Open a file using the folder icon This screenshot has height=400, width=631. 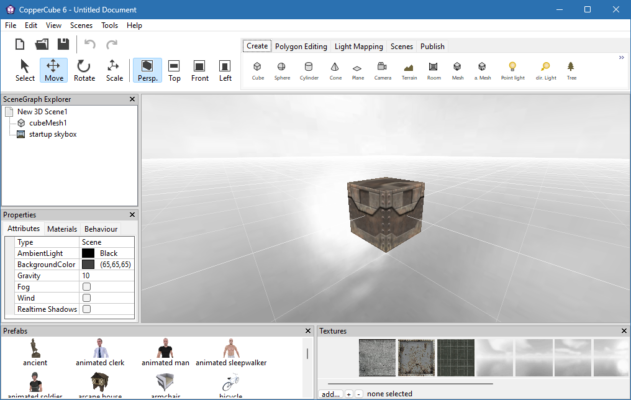click(41, 44)
